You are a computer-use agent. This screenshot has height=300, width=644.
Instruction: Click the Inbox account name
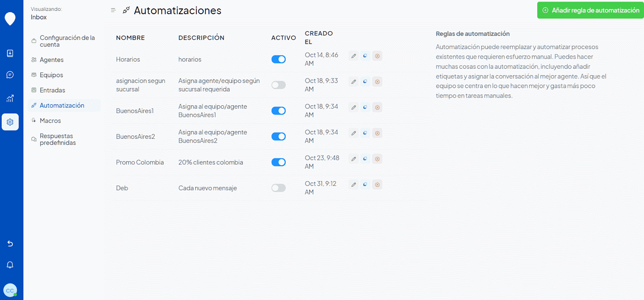39,17
